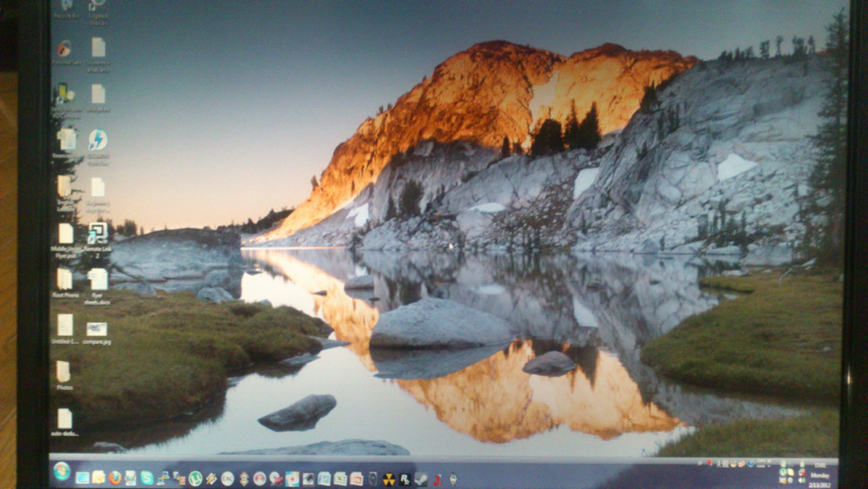Open the Skyrim icon on taskbar

(x=453, y=479)
